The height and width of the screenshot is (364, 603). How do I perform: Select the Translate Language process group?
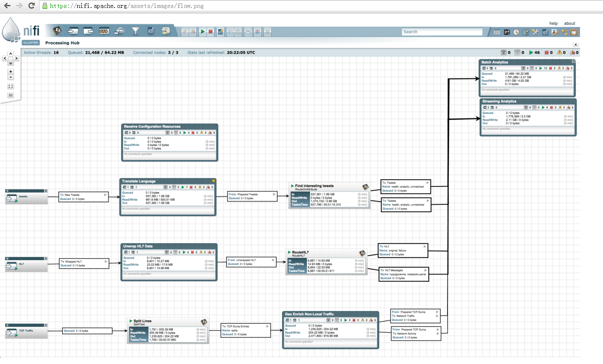[168, 197]
